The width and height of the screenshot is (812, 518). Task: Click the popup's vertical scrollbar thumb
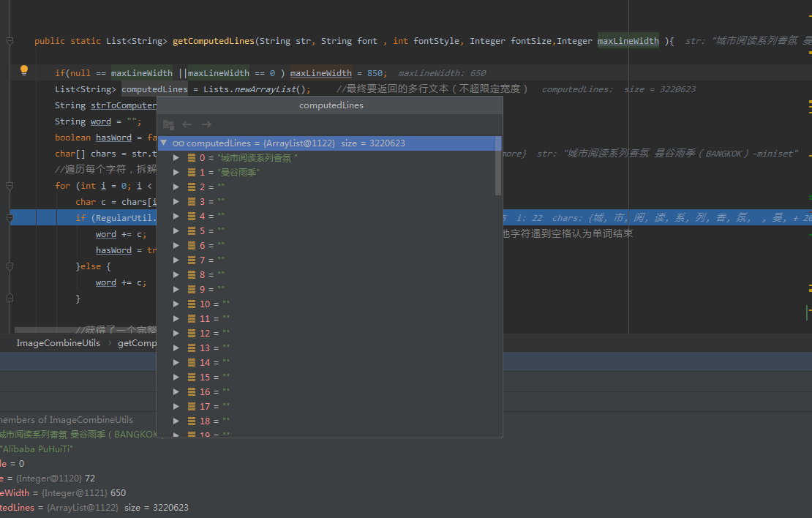point(498,166)
